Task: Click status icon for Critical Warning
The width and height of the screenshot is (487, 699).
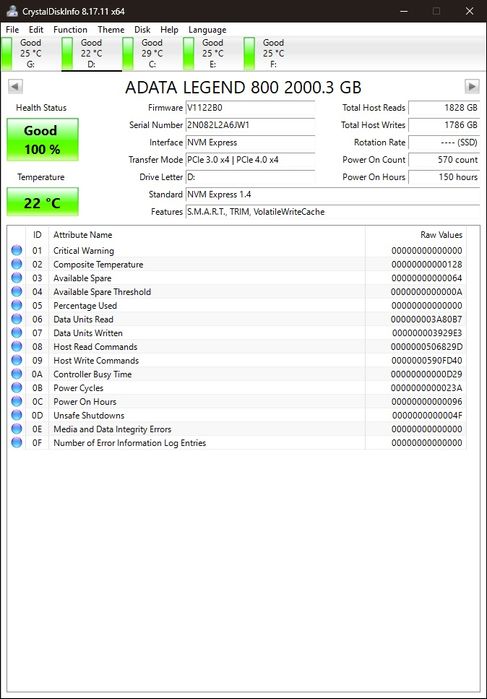Action: 17,250
